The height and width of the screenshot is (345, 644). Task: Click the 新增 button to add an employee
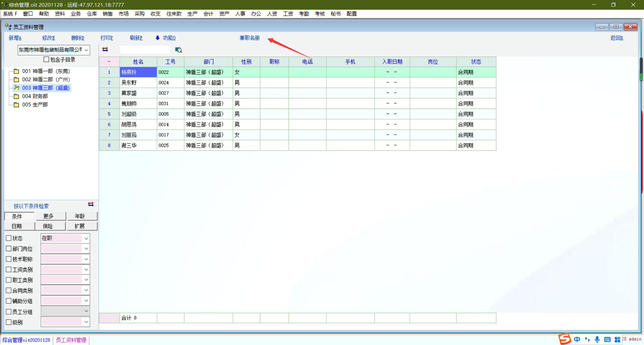(15, 38)
